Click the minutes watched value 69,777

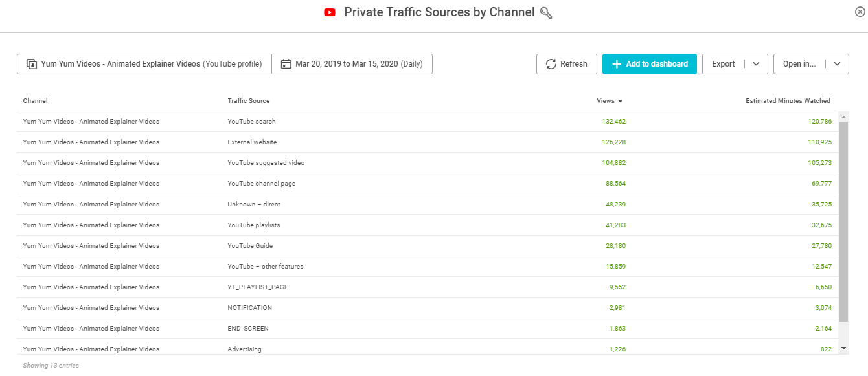[821, 184]
